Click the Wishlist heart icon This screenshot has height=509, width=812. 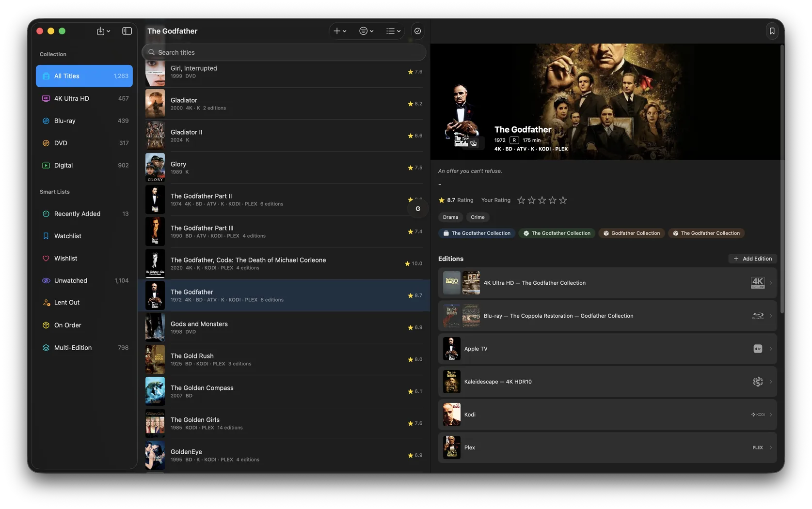[46, 258]
